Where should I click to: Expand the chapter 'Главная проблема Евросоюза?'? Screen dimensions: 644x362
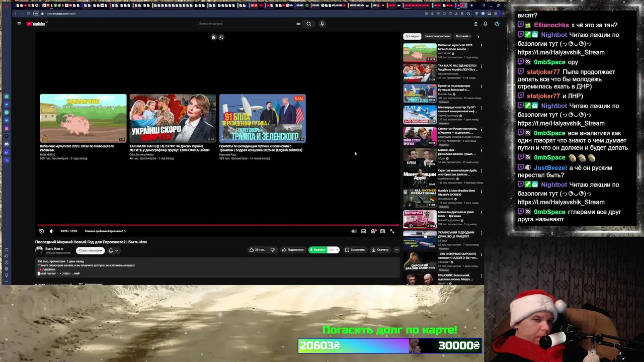point(105,231)
